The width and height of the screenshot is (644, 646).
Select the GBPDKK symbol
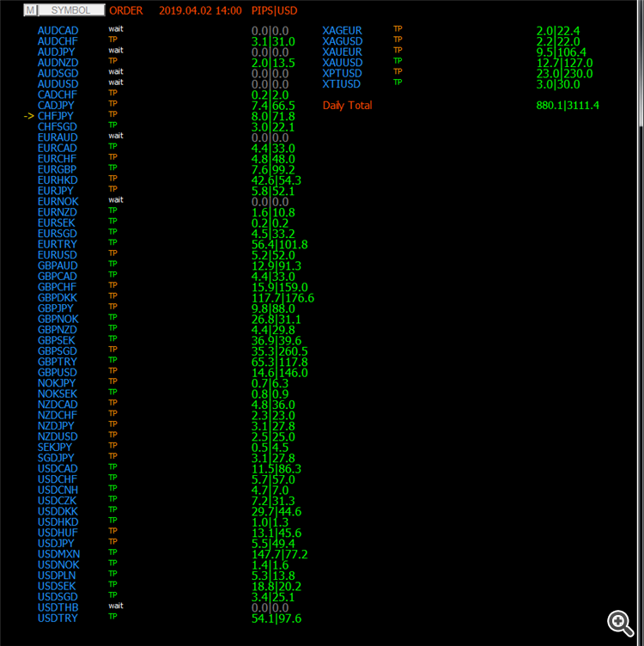58,298
